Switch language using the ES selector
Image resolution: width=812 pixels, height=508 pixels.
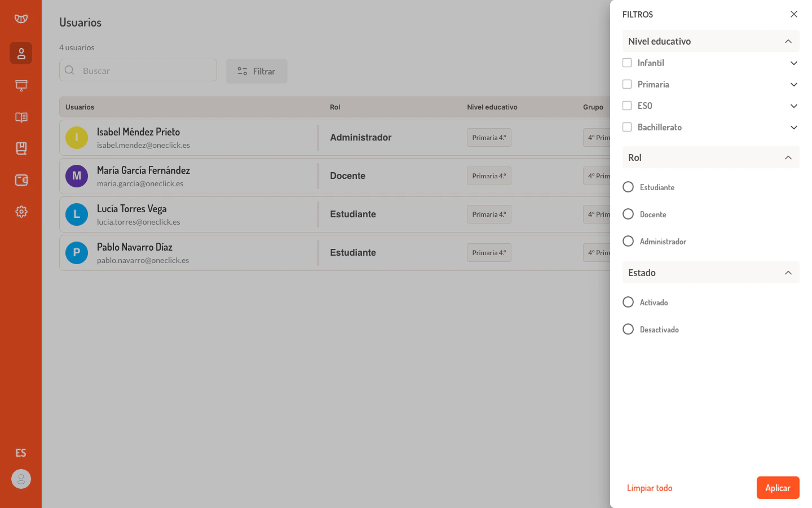coord(21,453)
